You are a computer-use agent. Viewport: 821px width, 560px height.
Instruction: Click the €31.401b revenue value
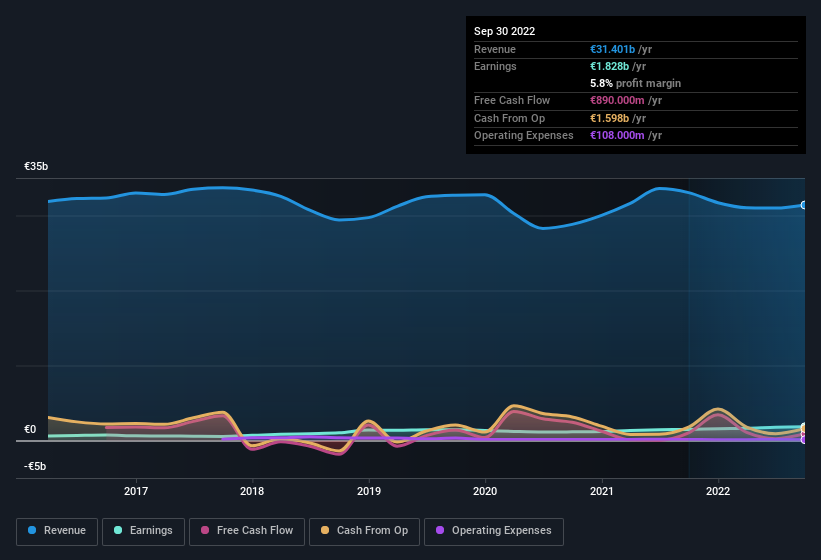pos(612,49)
